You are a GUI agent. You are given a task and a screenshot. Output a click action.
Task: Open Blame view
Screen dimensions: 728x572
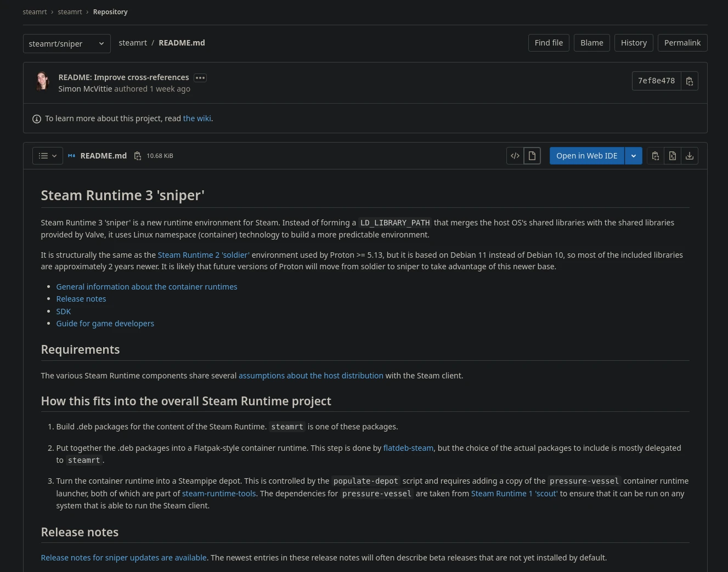[x=592, y=43]
